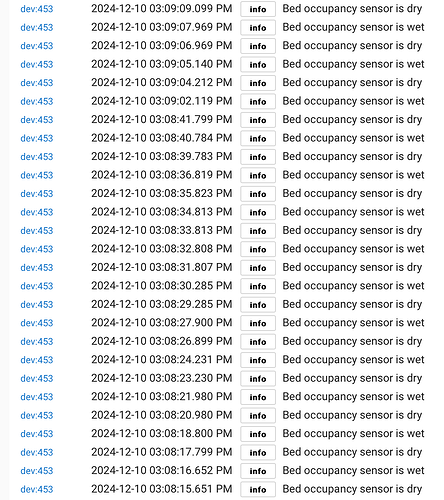The image size is (444, 500).
Task: Open dev:453 link for 03:09:09.099 PM entry
Action: 37,9
